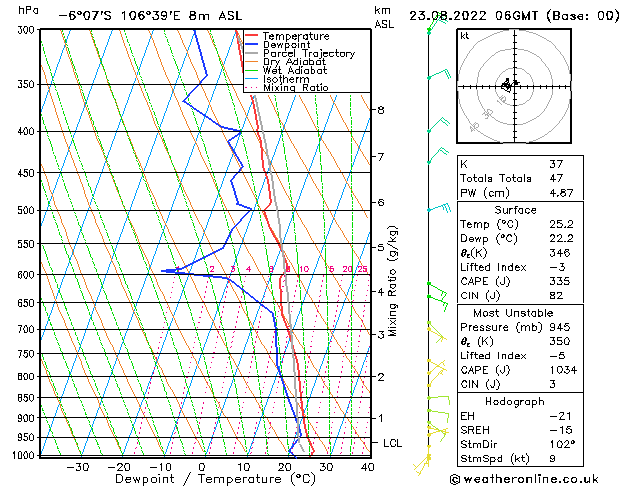The image size is (629, 486).
Task: Click the '350' pressure level label
Action: [28, 85]
